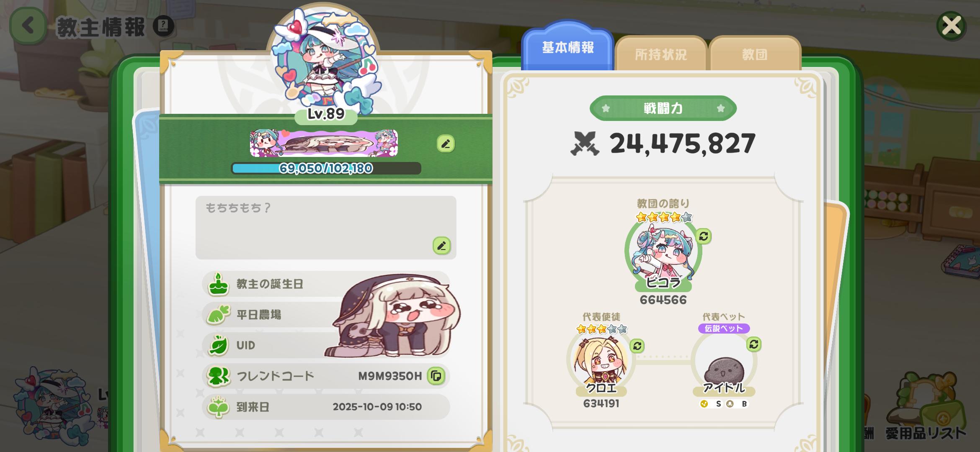Swap the 代表使徒 character クロエ

point(637,346)
